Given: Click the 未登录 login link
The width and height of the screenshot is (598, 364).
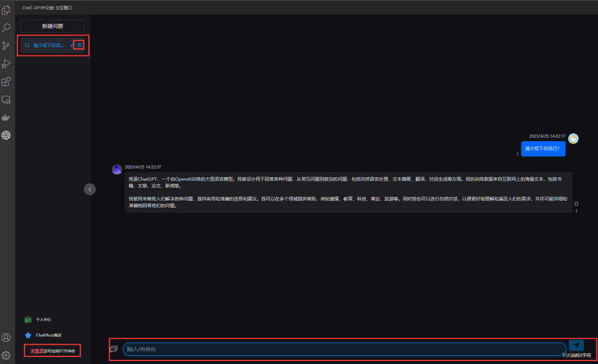Looking at the screenshot, I should click(37, 351).
